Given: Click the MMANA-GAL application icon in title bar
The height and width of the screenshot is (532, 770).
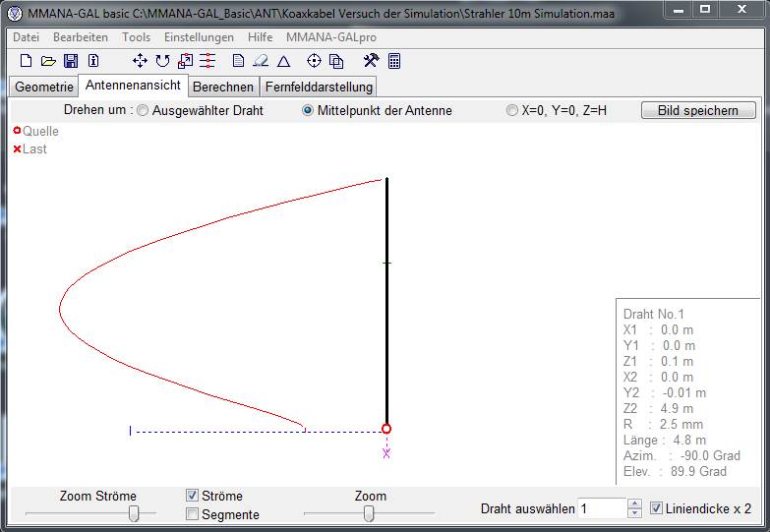Looking at the screenshot, I should coord(15,13).
